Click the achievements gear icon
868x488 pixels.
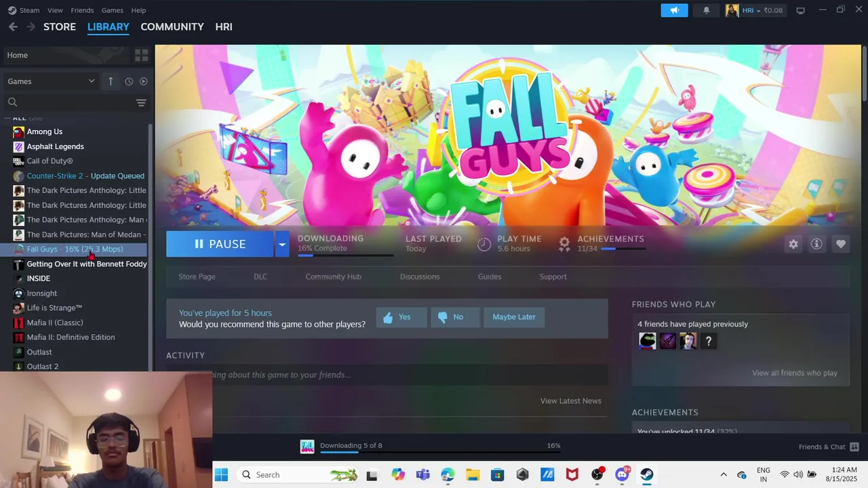click(564, 244)
